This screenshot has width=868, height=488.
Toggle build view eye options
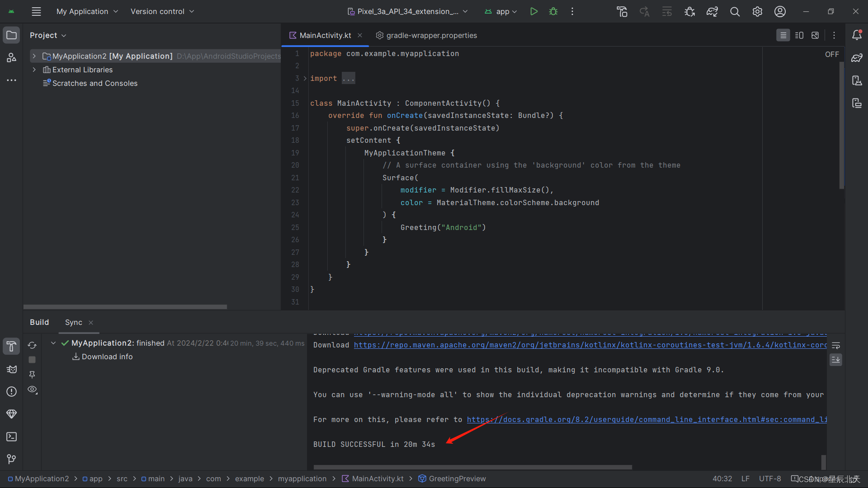tap(32, 389)
